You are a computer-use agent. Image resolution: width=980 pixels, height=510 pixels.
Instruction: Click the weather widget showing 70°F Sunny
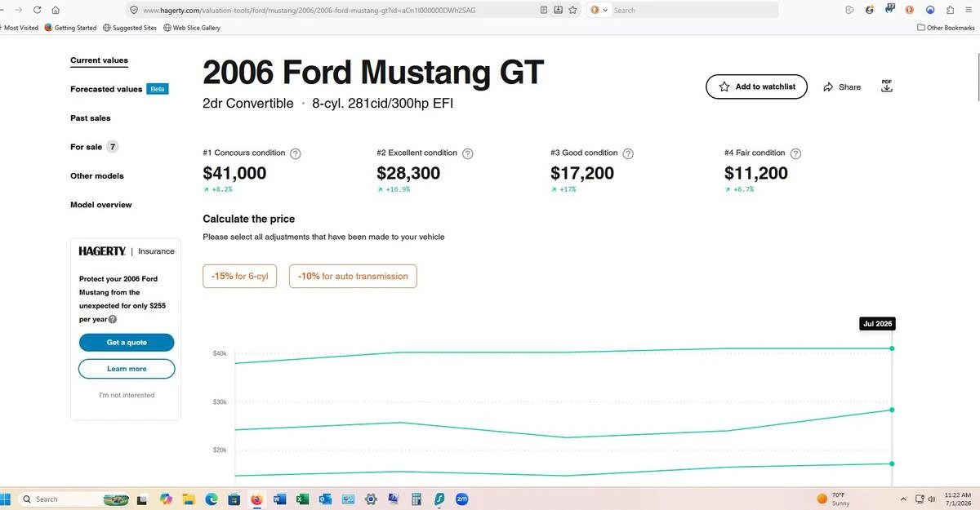[835, 499]
